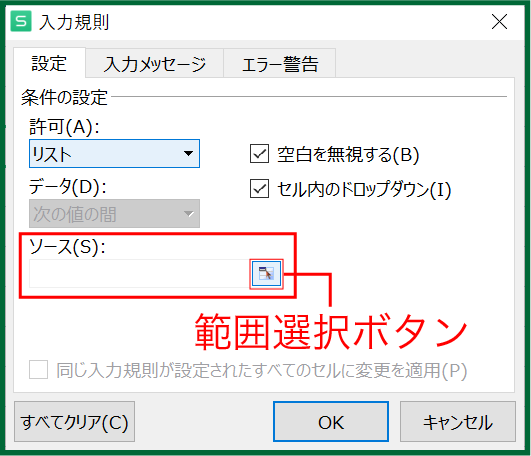Click the green S application icon in the title bar
The image size is (531, 456).
click(21, 21)
